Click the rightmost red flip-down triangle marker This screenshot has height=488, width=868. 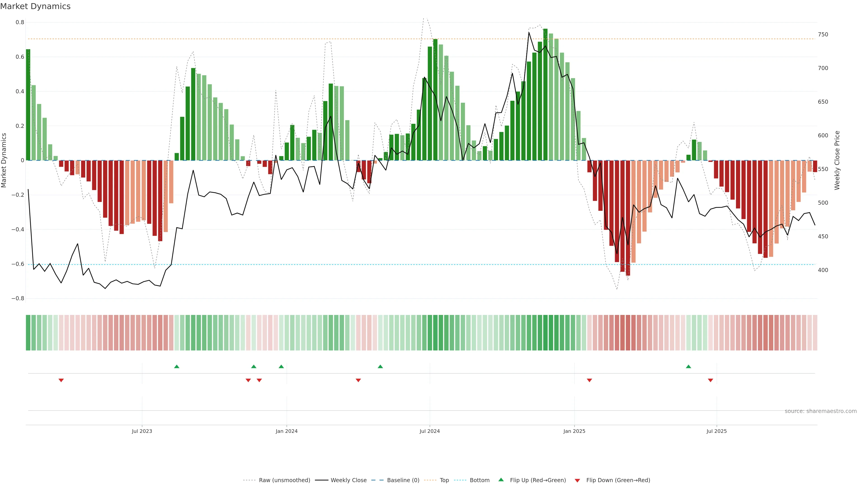point(710,380)
